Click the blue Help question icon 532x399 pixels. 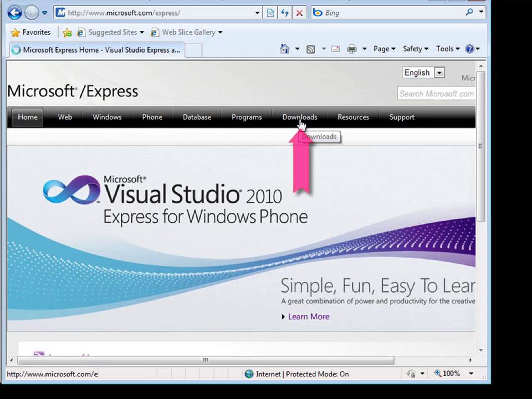coord(469,49)
